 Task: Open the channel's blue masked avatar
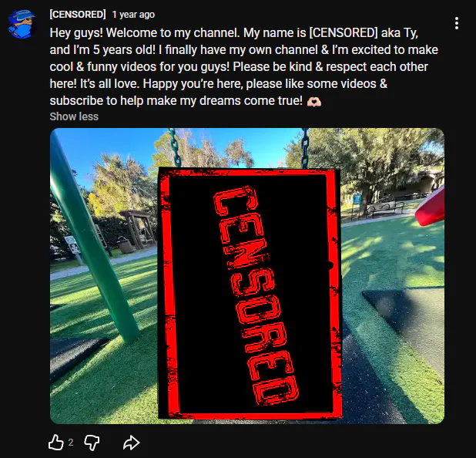click(22, 24)
